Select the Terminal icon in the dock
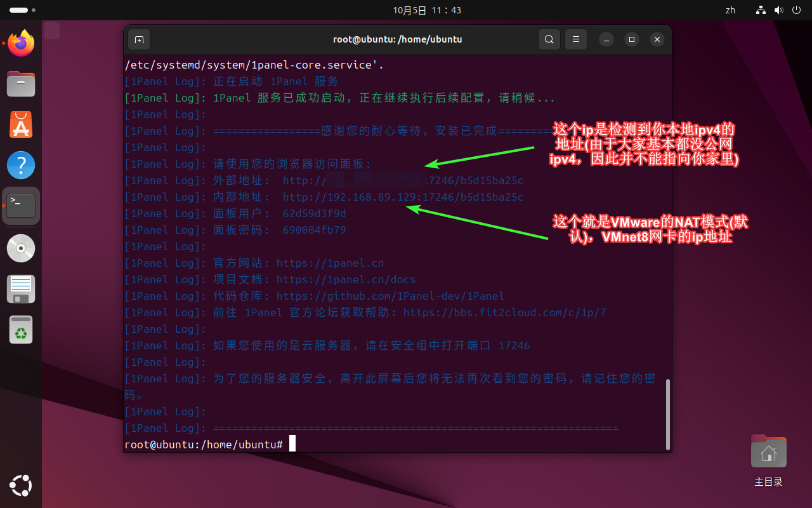812x508 pixels. [x=21, y=206]
